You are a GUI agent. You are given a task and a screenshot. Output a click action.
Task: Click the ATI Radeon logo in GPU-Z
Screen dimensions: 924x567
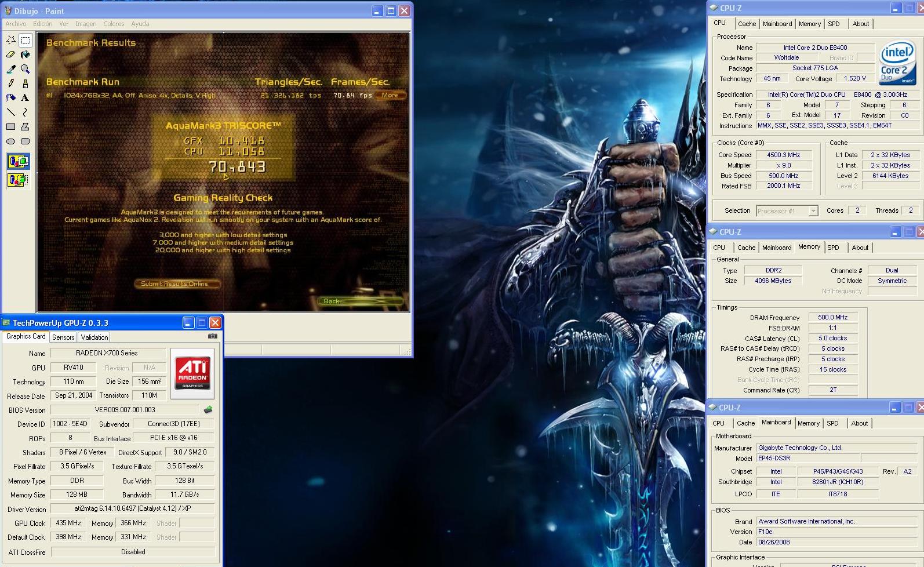pos(192,373)
